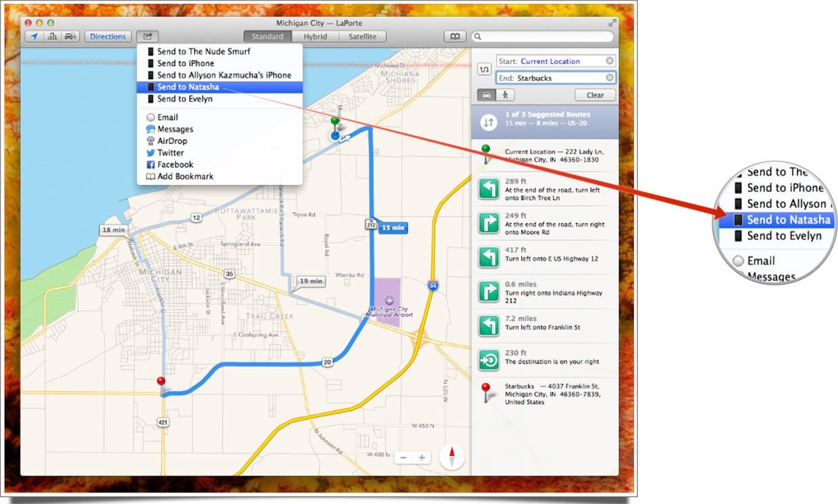Viewport: 838px width, 504px height.
Task: Select the 7.2 miles Franklin St step
Action: (x=545, y=326)
